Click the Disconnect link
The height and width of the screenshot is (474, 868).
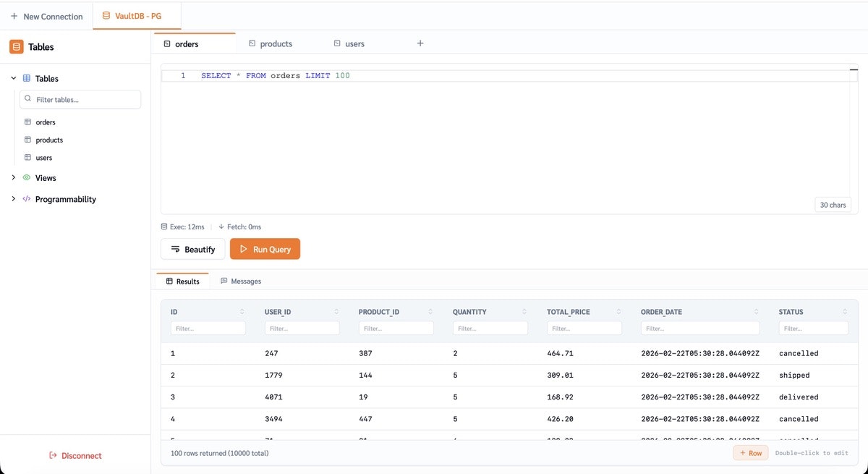click(75, 455)
